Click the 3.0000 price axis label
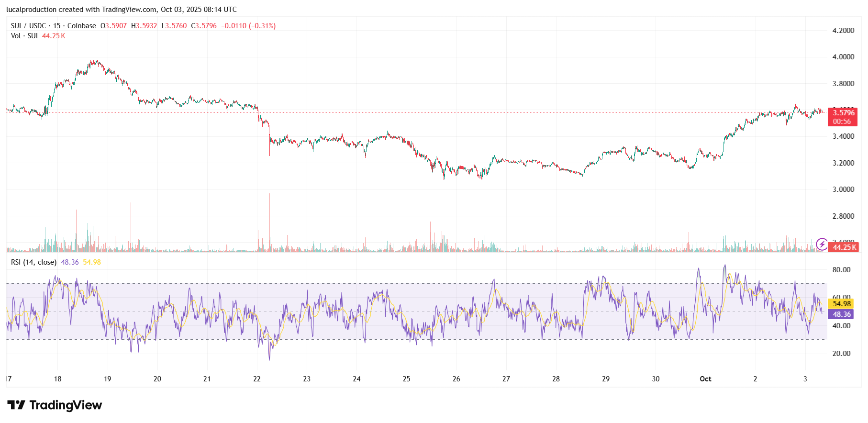Viewport: 868px width, 423px height. tap(843, 189)
